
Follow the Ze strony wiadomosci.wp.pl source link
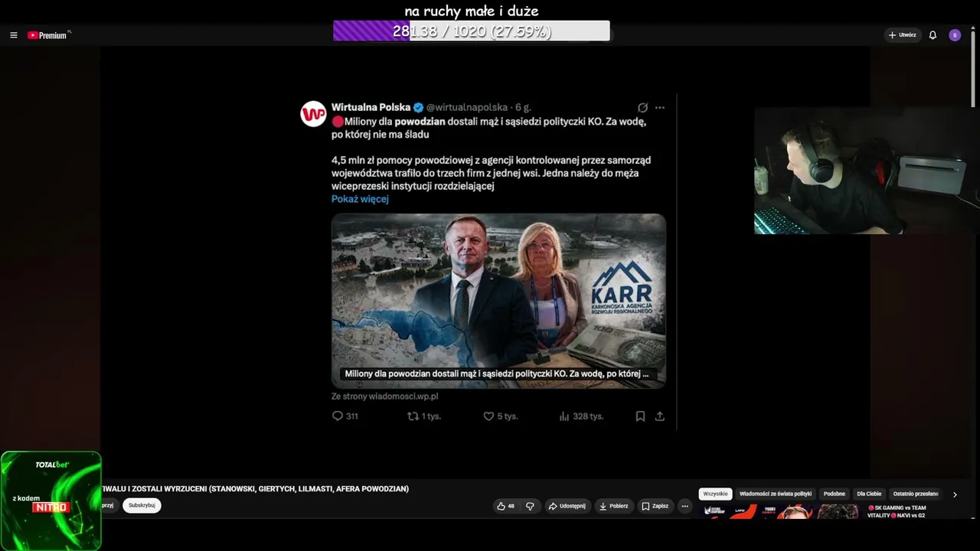tap(384, 396)
